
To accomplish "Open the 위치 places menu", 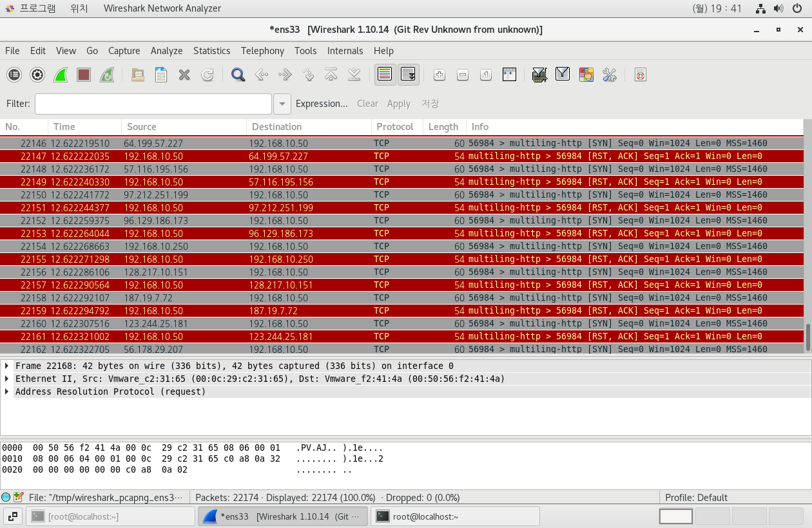I will pos(79,8).
